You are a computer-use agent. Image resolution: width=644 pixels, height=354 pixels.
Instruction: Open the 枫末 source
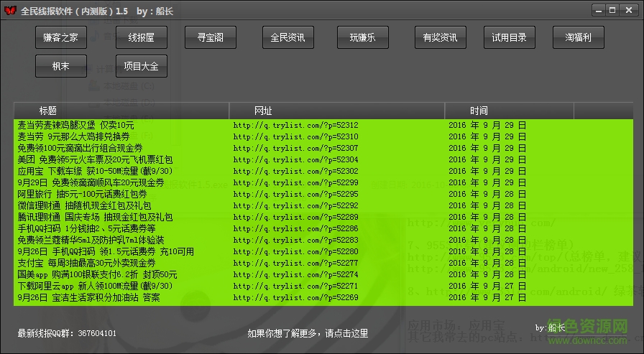pyautogui.click(x=61, y=66)
